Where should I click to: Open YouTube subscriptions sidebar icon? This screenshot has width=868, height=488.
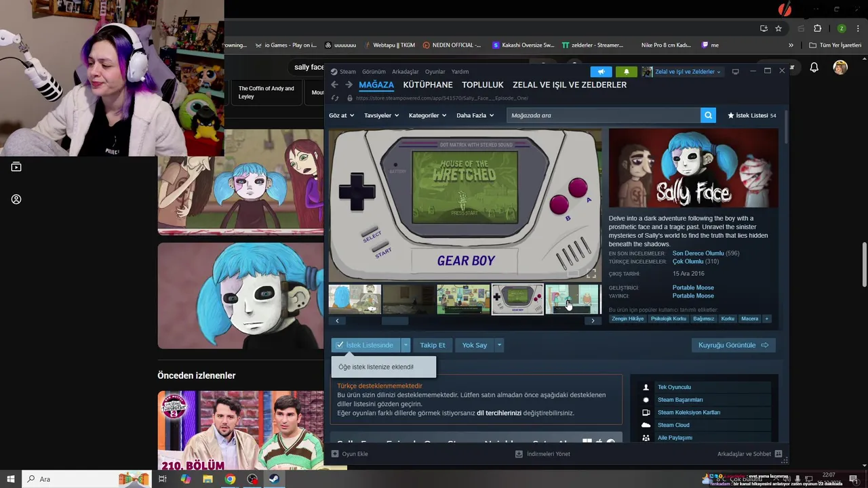[16, 167]
